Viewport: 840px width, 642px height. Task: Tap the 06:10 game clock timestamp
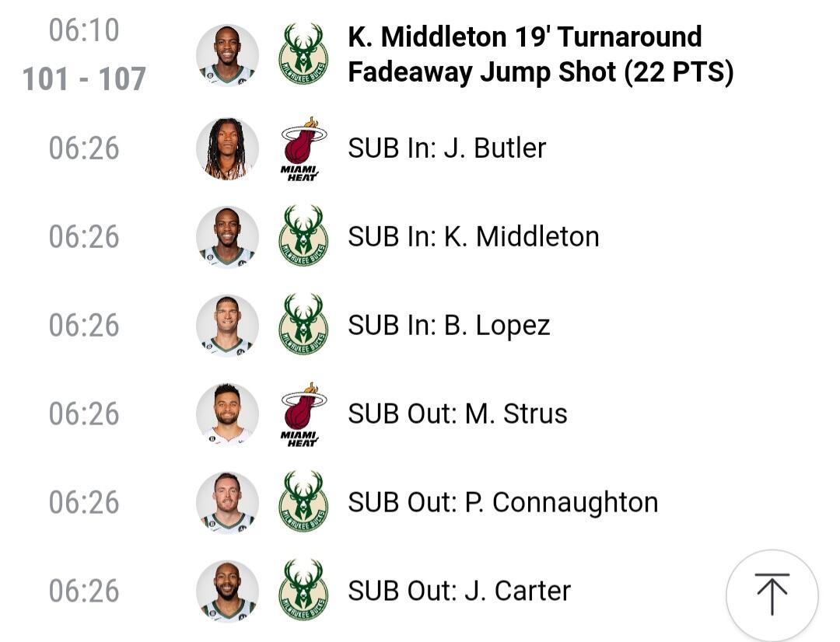pos(84,30)
